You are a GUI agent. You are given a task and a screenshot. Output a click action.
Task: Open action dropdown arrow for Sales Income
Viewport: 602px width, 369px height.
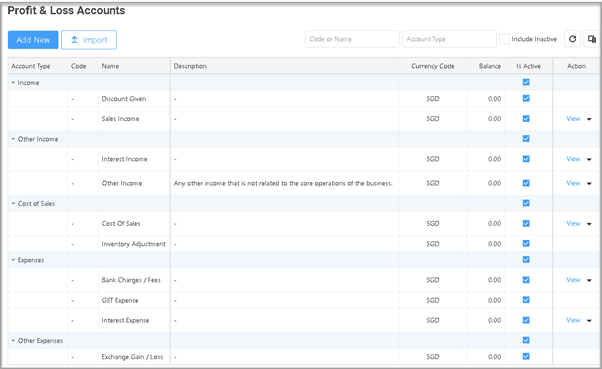(x=589, y=119)
